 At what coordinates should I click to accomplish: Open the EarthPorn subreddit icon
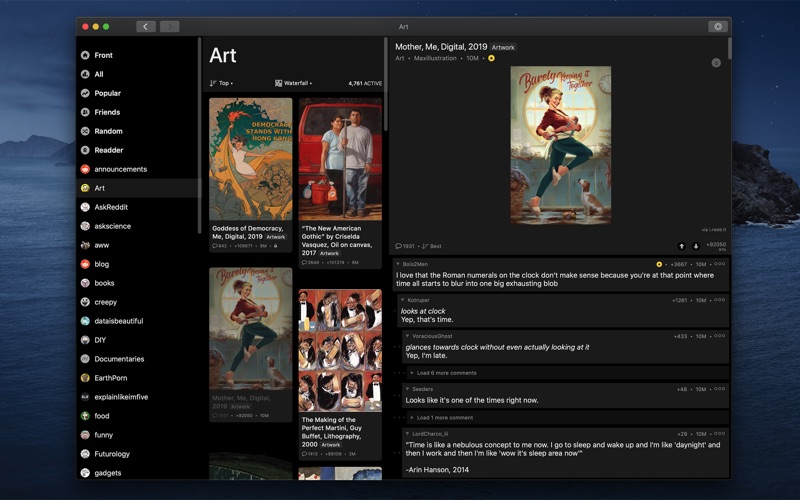[85, 378]
